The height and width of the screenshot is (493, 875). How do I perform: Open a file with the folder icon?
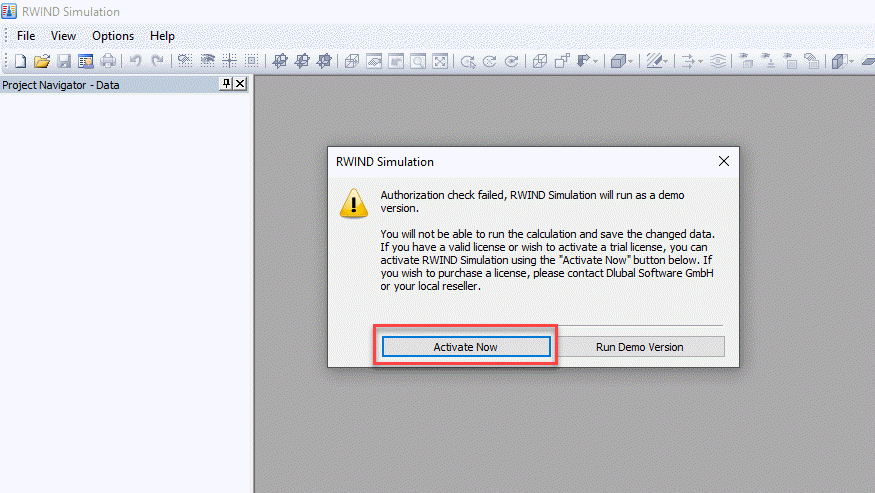[x=42, y=61]
